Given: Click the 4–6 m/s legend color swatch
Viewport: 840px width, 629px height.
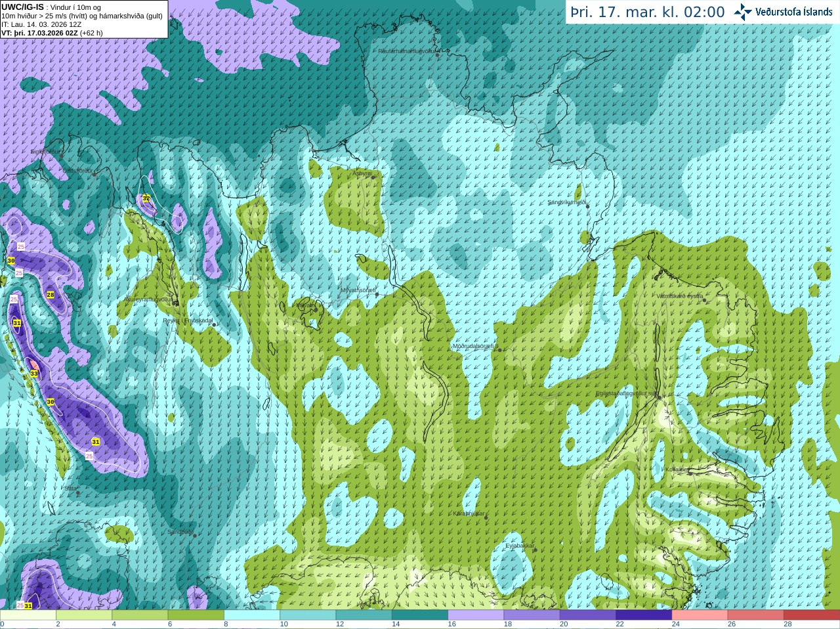Looking at the screenshot, I should (x=140, y=615).
